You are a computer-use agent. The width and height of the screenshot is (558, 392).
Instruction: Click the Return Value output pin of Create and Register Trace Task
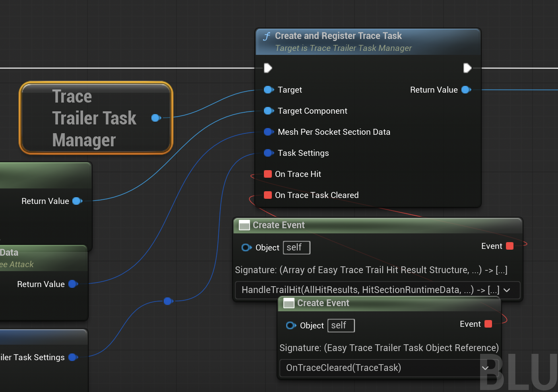465,90
